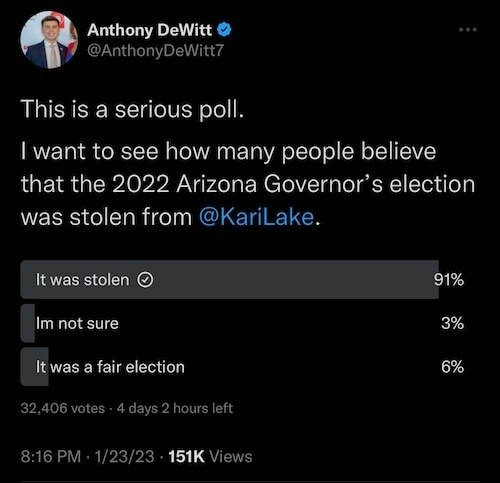This screenshot has height=483, width=500.
Task: Click the checkmark icon beside It was stolen
Action: point(145,280)
